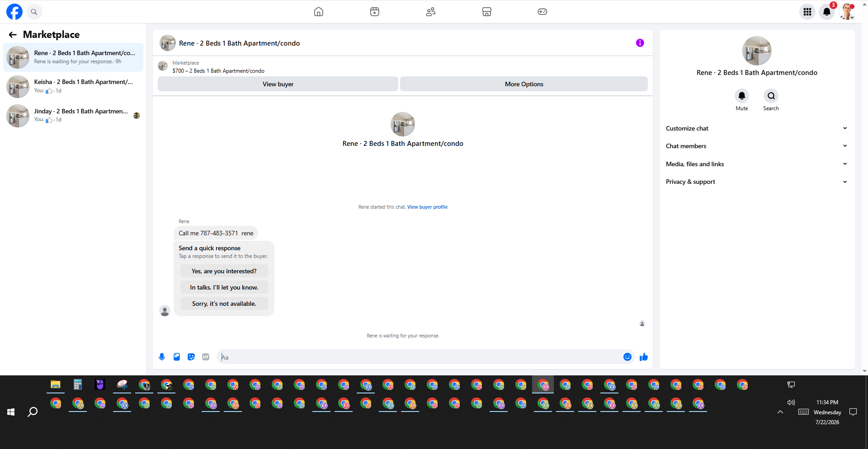Mute this chat with the bell icon

pos(742,96)
